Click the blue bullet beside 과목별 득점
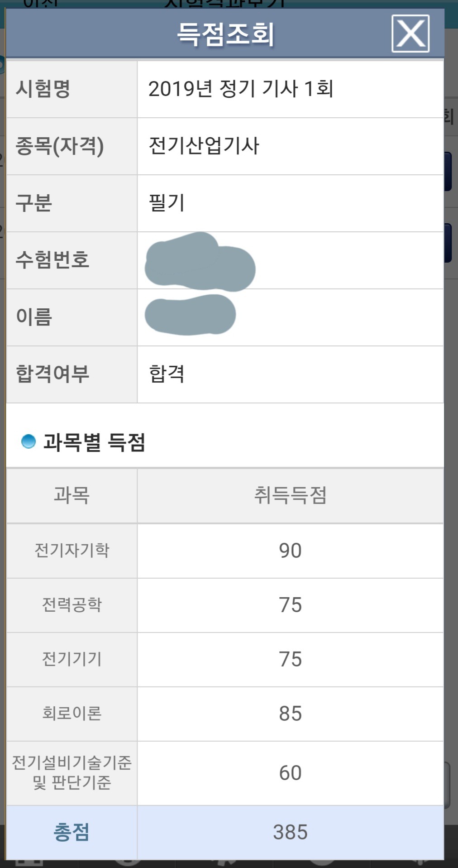The image size is (458, 868). coord(29,441)
